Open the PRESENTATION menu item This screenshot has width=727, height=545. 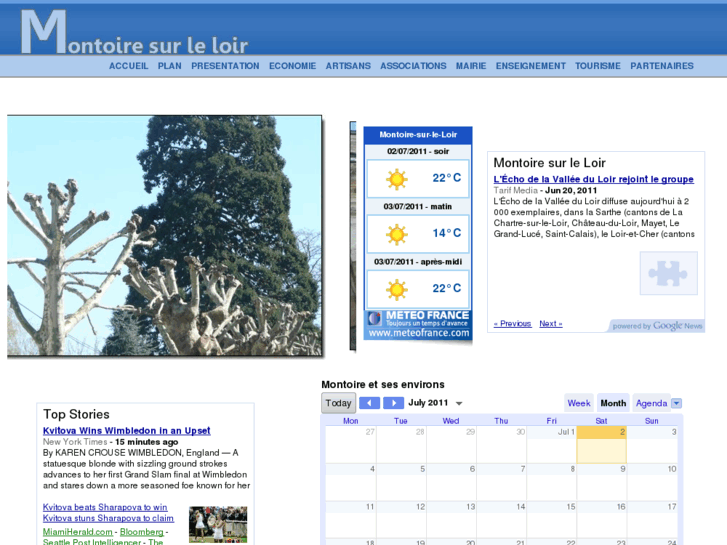tap(225, 66)
